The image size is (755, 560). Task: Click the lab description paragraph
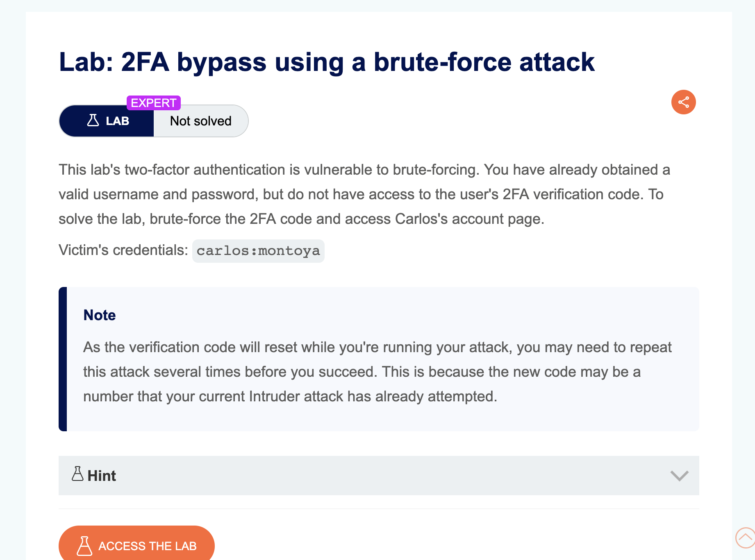[364, 194]
